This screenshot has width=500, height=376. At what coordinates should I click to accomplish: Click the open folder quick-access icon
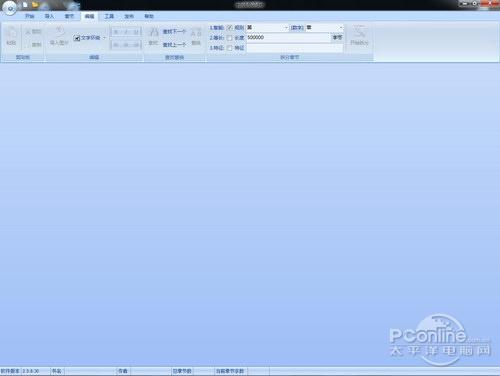click(x=35, y=5)
